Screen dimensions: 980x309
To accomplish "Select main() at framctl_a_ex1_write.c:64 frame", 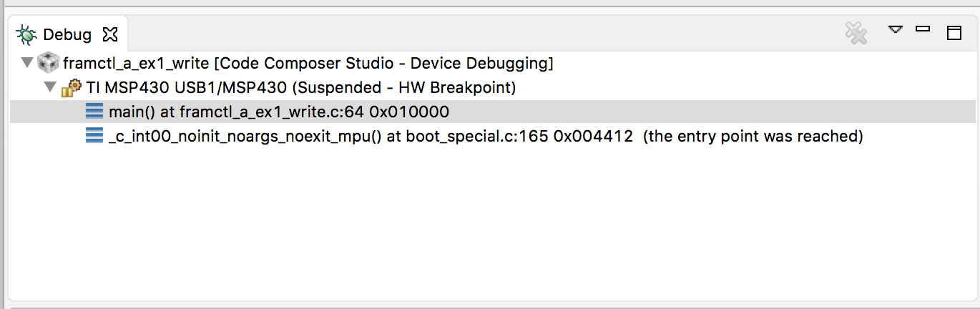I will (279, 112).
